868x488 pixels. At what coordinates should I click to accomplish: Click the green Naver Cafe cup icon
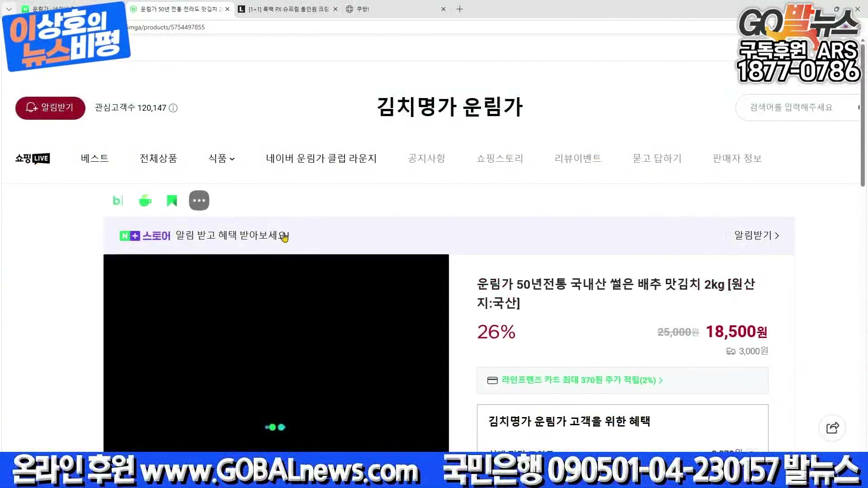[145, 201]
